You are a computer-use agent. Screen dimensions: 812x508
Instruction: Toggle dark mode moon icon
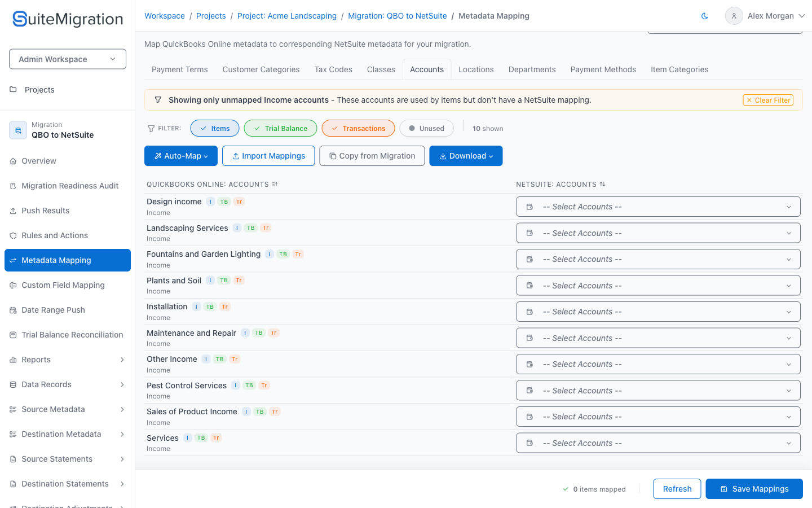pyautogui.click(x=704, y=16)
